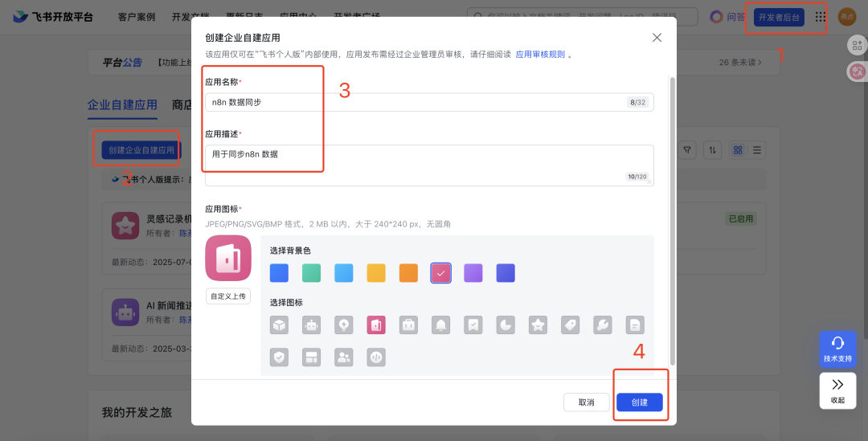Select the robot app icon
The height and width of the screenshot is (441, 868).
click(x=312, y=325)
